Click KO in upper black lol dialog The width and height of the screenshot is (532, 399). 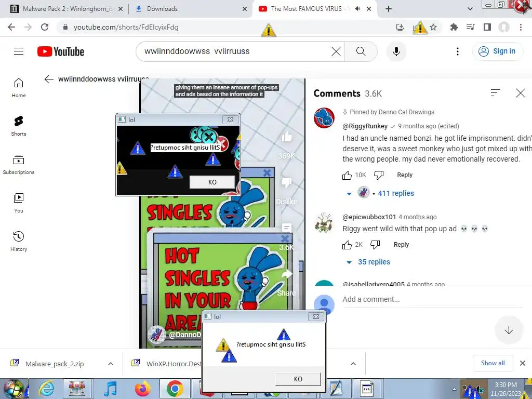coord(212,182)
